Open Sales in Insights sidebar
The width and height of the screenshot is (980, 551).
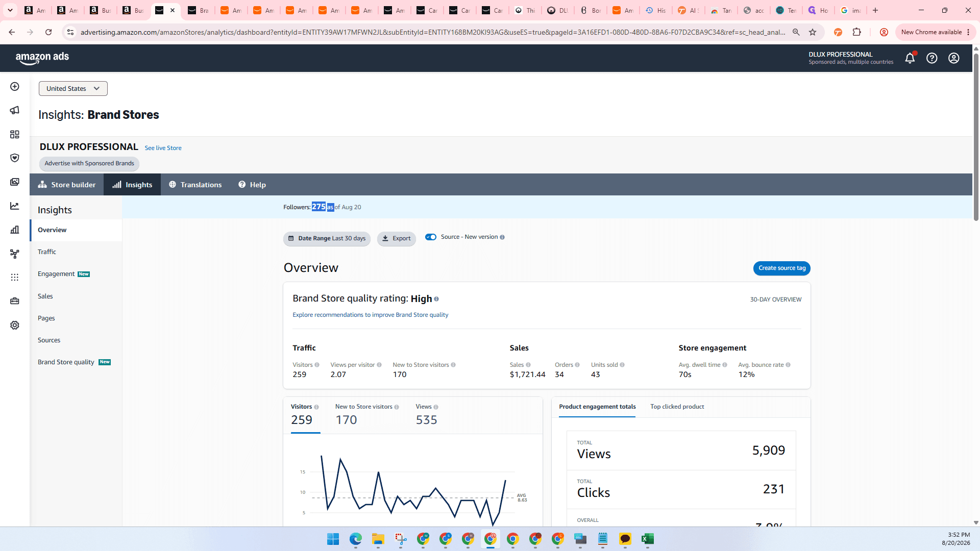[45, 296]
